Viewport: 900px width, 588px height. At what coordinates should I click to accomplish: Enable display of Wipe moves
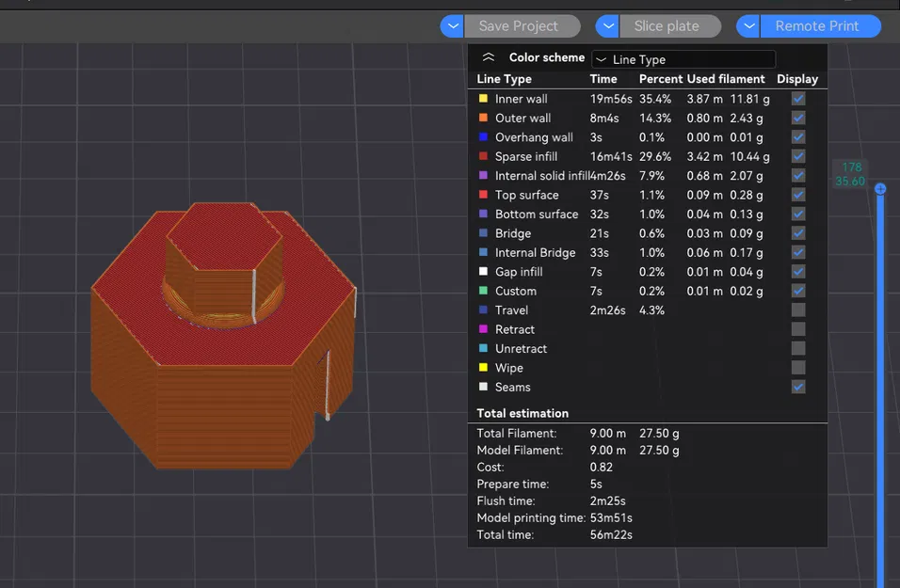click(x=798, y=368)
